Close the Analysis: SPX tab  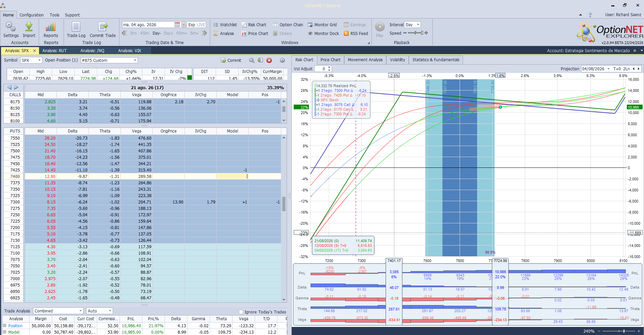click(34, 51)
